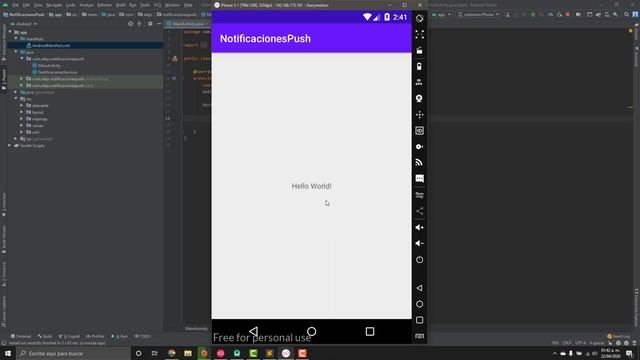
Task: Open the Terminal tool window tab
Action: (x=21, y=336)
